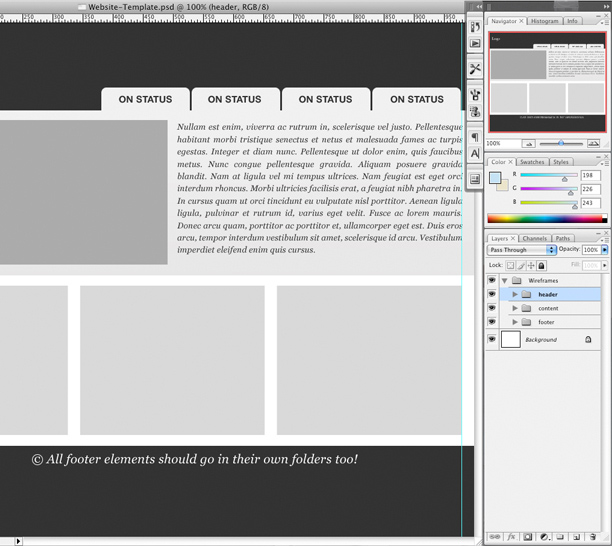Toggle lock position
The height and width of the screenshot is (547, 612).
pos(531,265)
